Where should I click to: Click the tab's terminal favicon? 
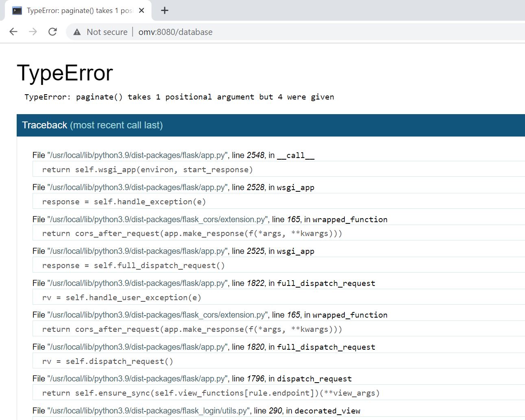coord(17,11)
